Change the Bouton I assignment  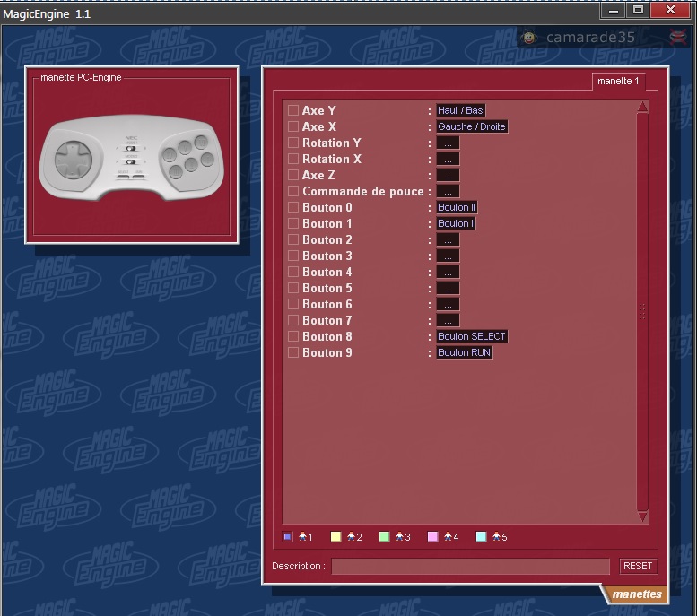pyautogui.click(x=456, y=223)
